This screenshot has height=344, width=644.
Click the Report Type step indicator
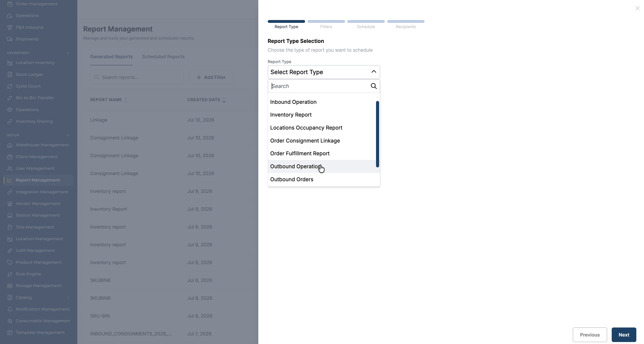pos(286,25)
